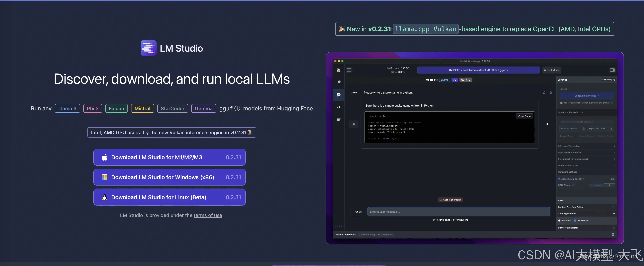Open the Chat panel icon in sidebar
The height and width of the screenshot is (266, 644).
[339, 95]
